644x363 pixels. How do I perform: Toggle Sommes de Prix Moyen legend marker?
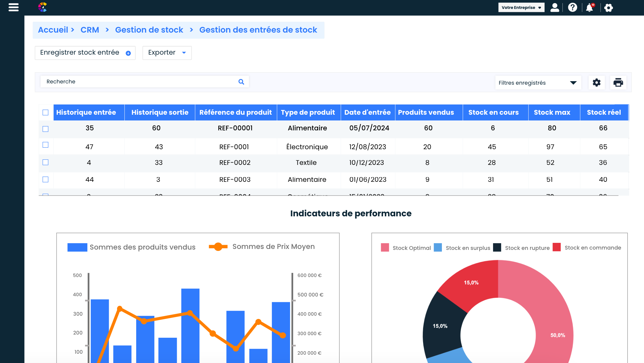click(218, 247)
